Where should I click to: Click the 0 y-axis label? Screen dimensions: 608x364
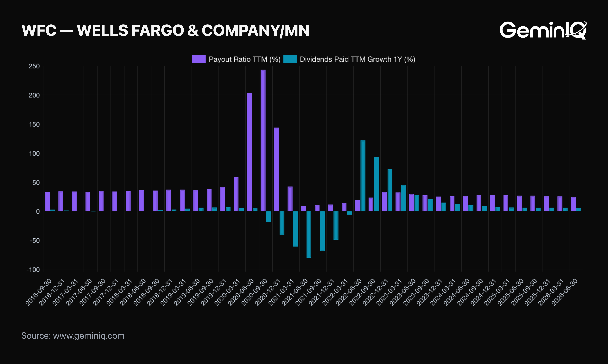coord(38,211)
